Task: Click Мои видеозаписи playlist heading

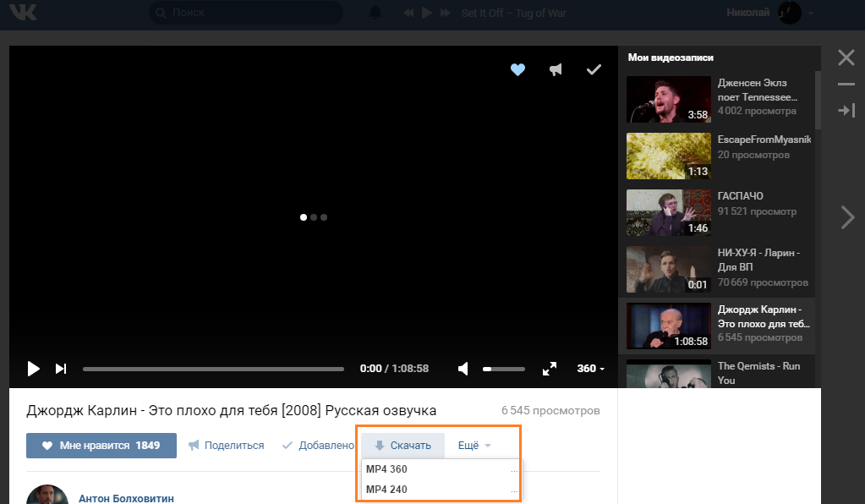Action: [671, 58]
